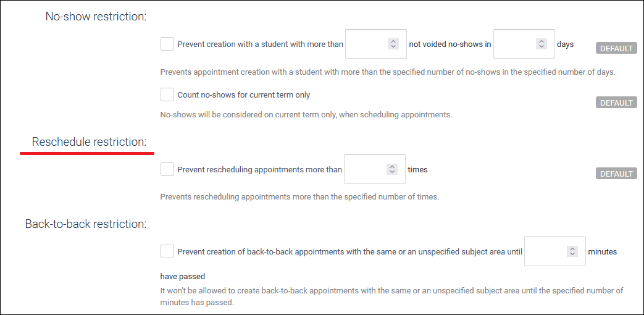Image resolution: width=644 pixels, height=315 pixels.
Task: Click the spinner arrows in the days field
Action: (542, 44)
